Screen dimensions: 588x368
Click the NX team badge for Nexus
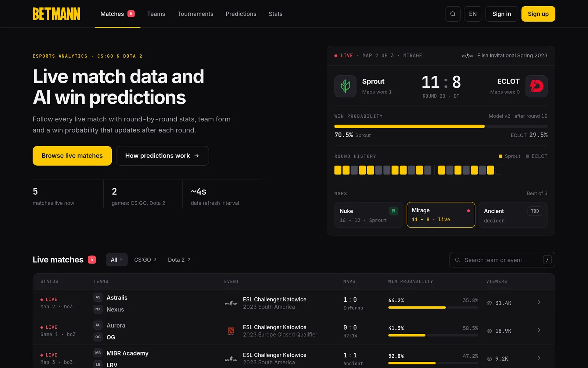pos(98,309)
